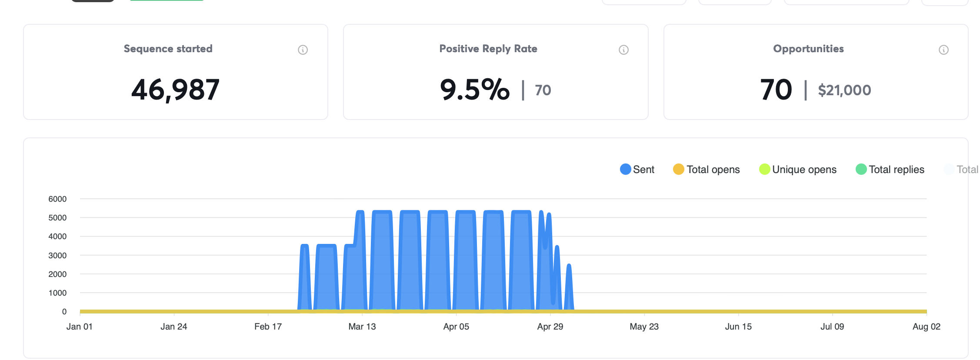Select the 46,987 sequence started value
The image size is (980, 360).
point(175,90)
